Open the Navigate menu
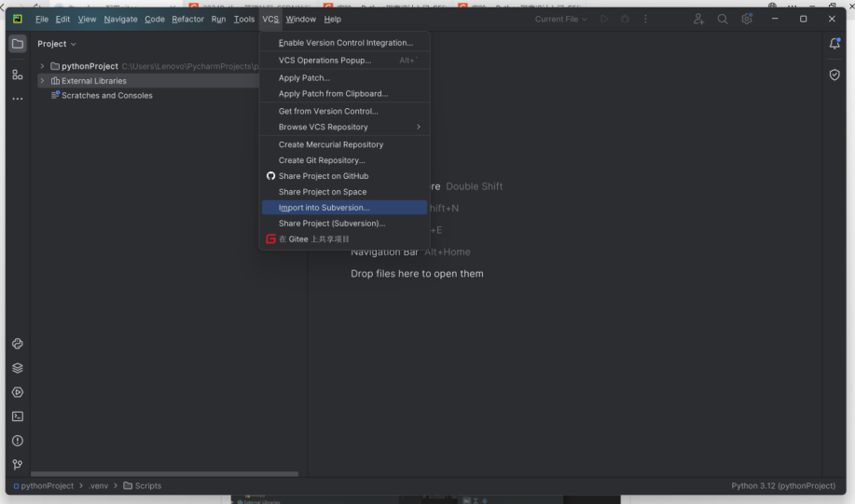Image resolution: width=855 pixels, height=504 pixels. 120,19
